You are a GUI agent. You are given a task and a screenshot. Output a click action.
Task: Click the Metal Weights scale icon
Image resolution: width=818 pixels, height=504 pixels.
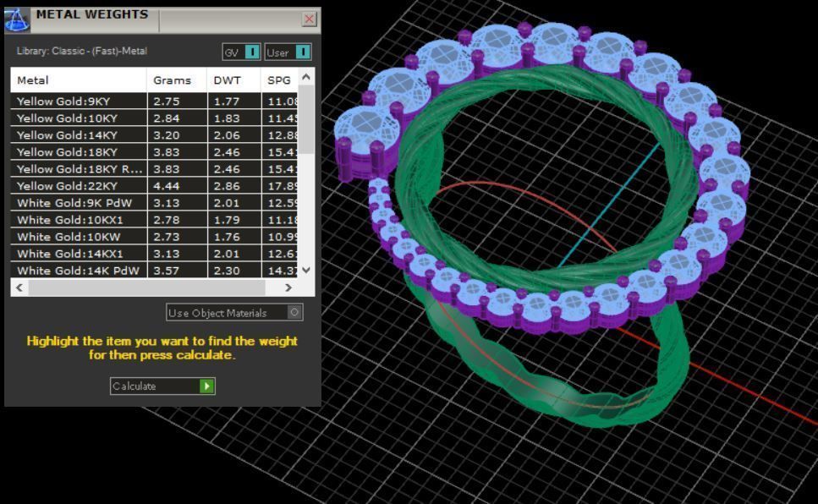tap(17, 19)
